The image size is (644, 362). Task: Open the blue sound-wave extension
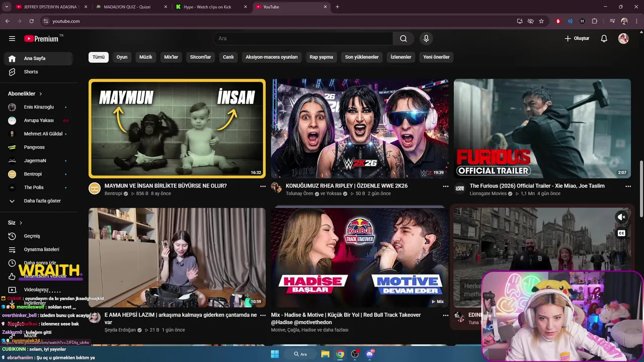(570, 21)
